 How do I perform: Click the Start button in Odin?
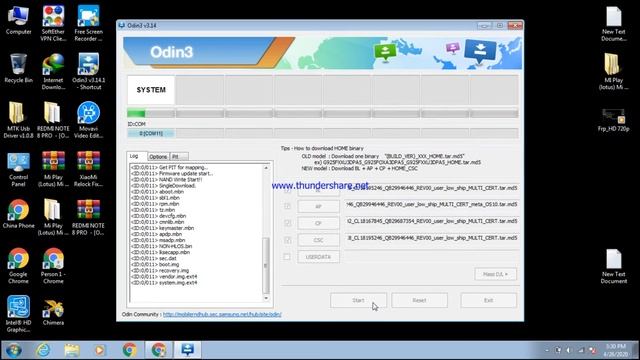[x=358, y=300]
